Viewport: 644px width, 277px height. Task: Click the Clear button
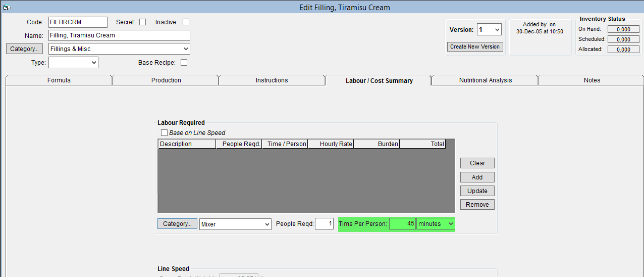(477, 163)
